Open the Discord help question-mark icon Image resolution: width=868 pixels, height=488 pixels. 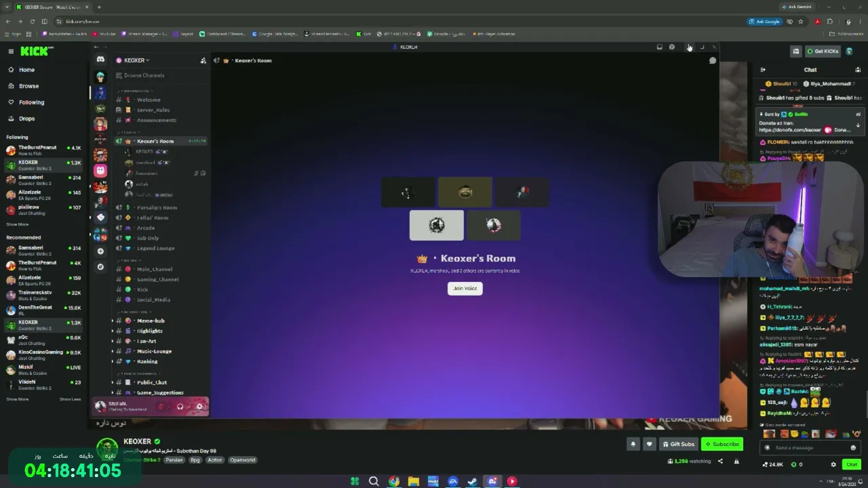pos(672,47)
